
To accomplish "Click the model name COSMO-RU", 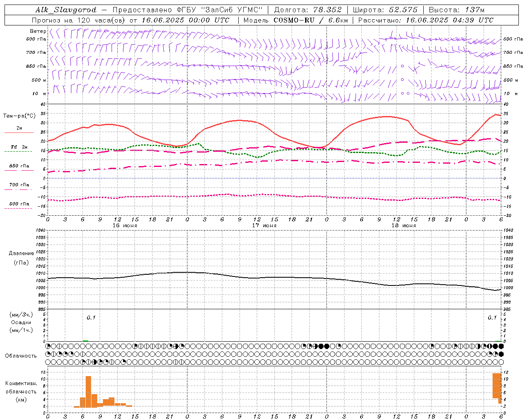I will coord(294,20).
